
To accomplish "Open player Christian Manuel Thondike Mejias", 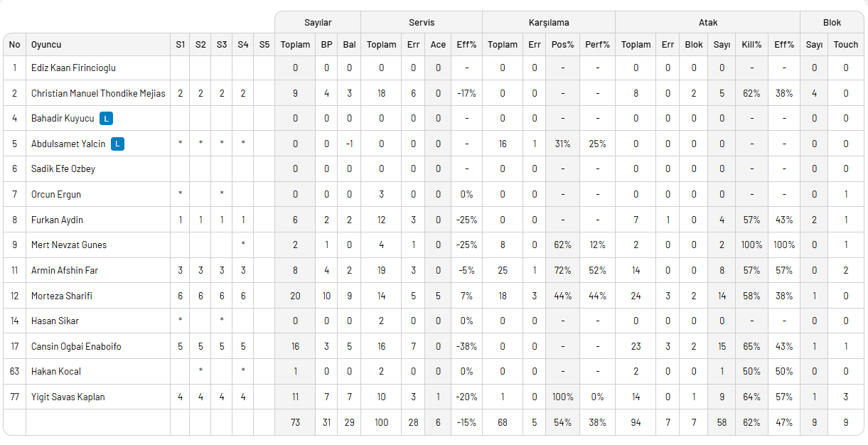I will (98, 93).
